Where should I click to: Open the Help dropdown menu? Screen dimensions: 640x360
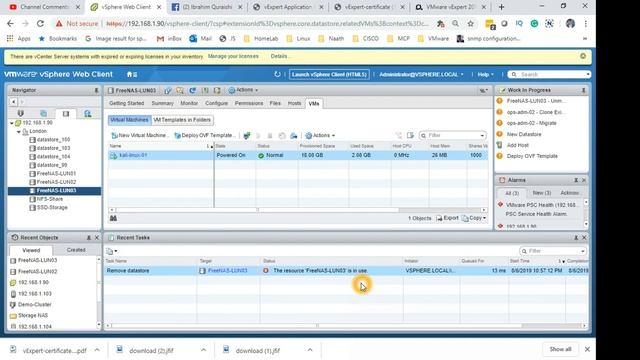pos(485,74)
